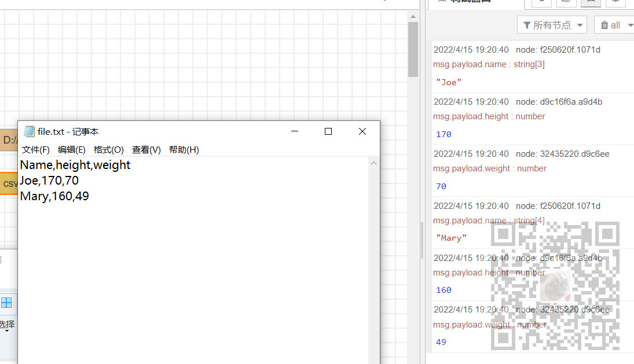Close the file.txt Notepad window
The image size is (634, 364).
pyautogui.click(x=362, y=131)
